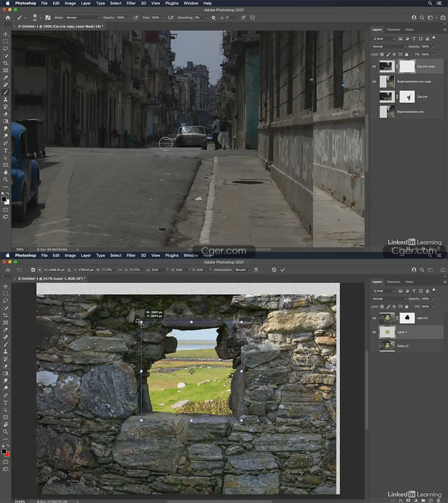Screen dimensions: 448x503
Task: Open symmetry paint options butterfly icon
Action: [253, 18]
